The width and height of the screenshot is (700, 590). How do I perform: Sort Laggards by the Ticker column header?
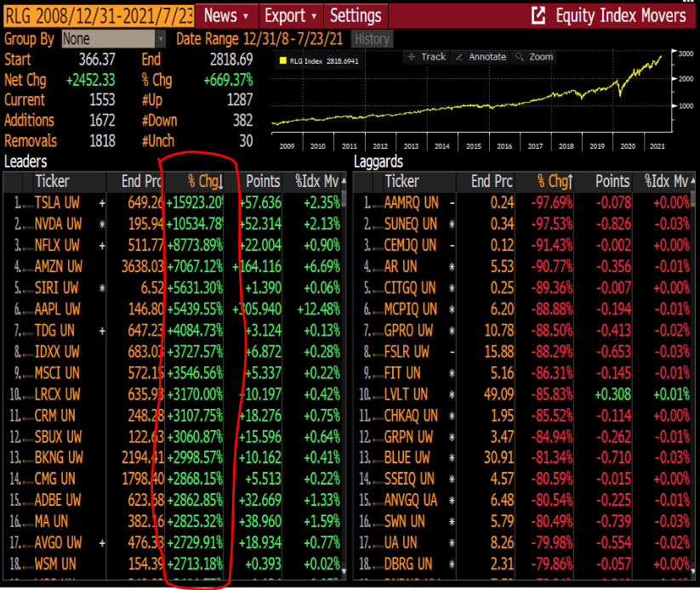click(402, 181)
